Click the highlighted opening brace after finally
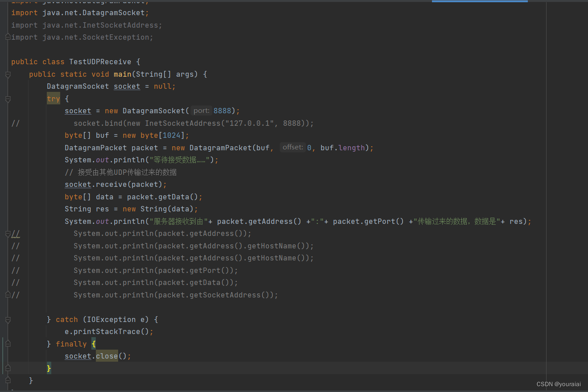This screenshot has width=588, height=392. coord(94,344)
